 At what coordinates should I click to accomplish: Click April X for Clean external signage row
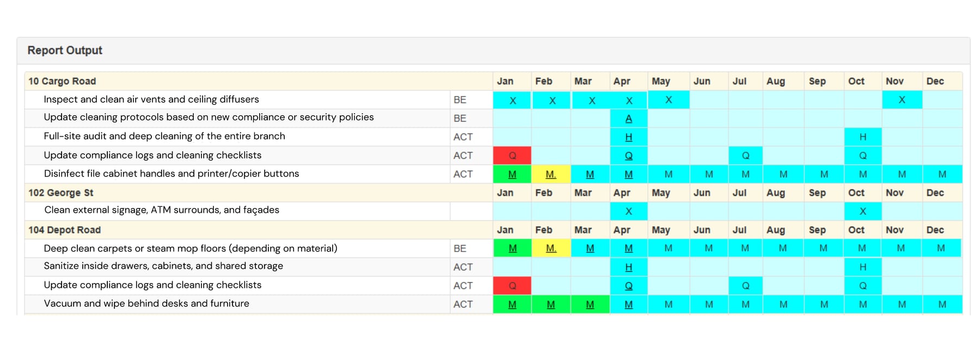point(629,211)
